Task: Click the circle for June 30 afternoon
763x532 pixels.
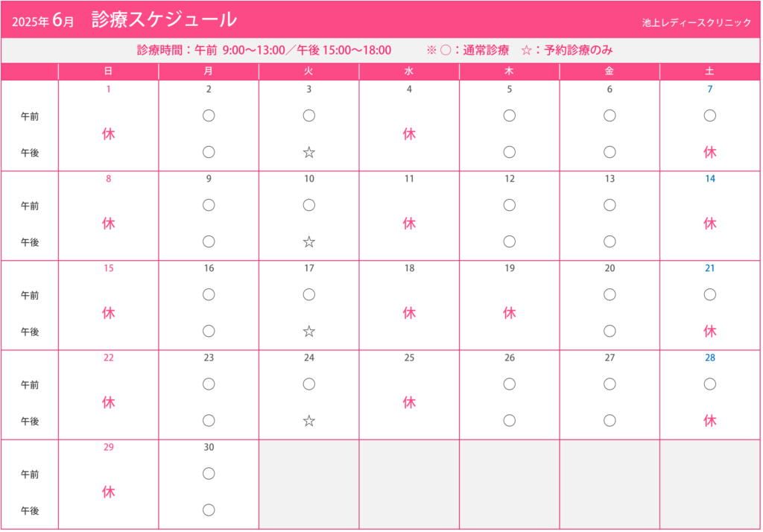Action: (209, 510)
